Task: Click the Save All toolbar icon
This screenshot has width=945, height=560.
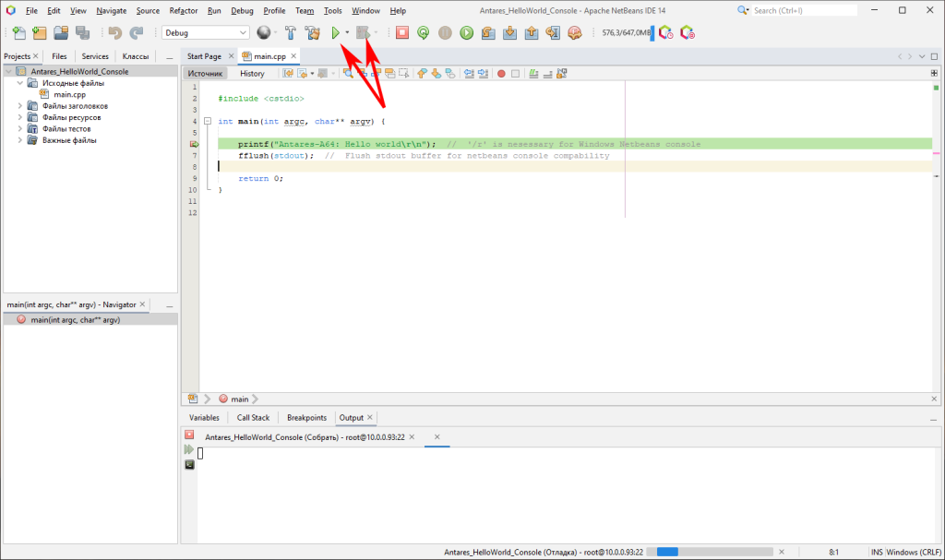Action: (x=82, y=33)
